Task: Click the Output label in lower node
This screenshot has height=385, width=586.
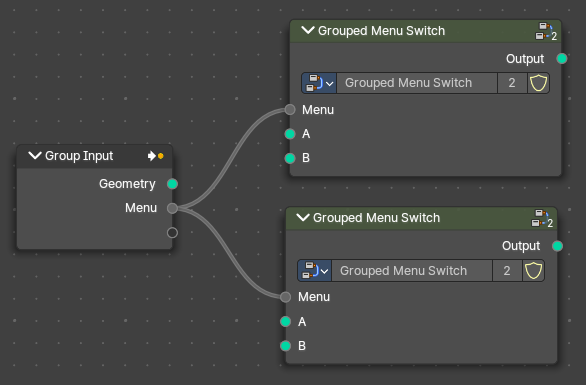Action: click(x=521, y=246)
